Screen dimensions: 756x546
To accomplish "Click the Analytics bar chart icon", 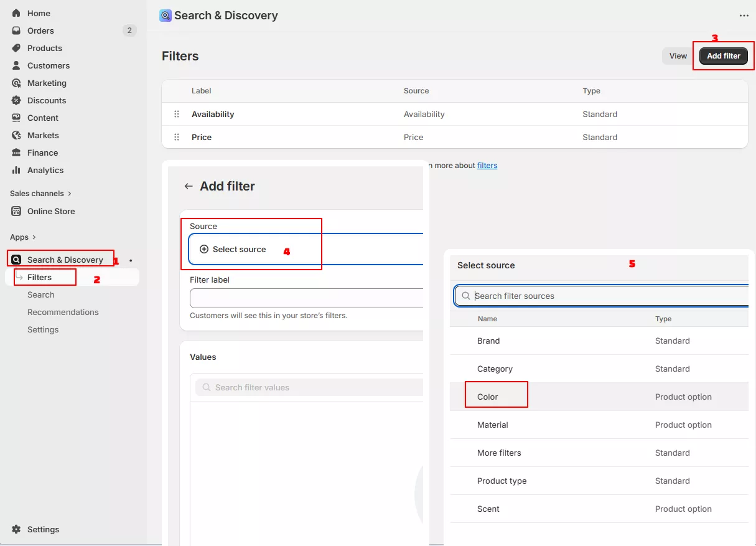I will click(16, 170).
